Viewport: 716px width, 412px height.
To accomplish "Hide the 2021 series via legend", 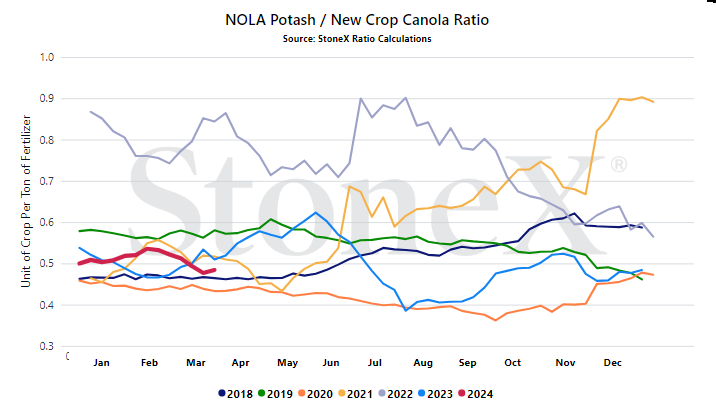I will coord(356,394).
